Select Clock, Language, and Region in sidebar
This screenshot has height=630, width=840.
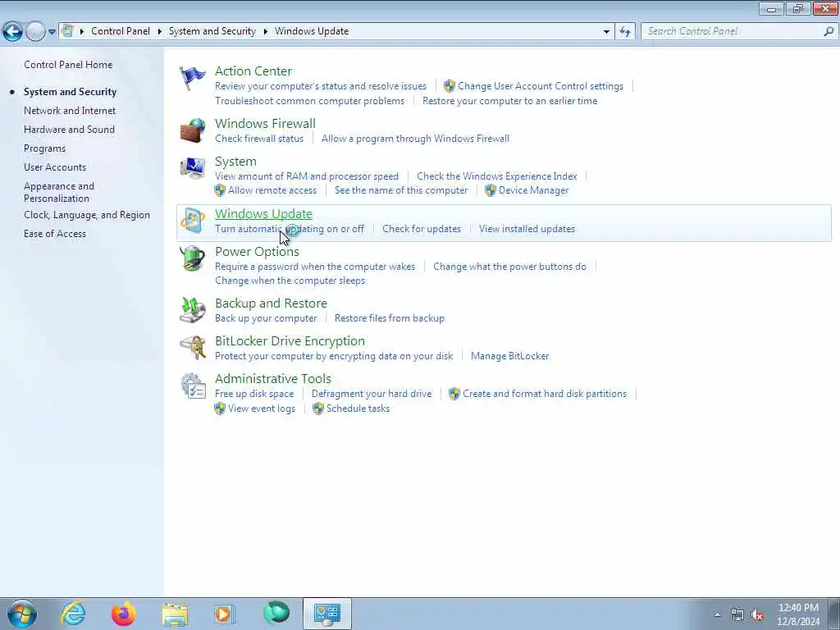[x=87, y=215]
